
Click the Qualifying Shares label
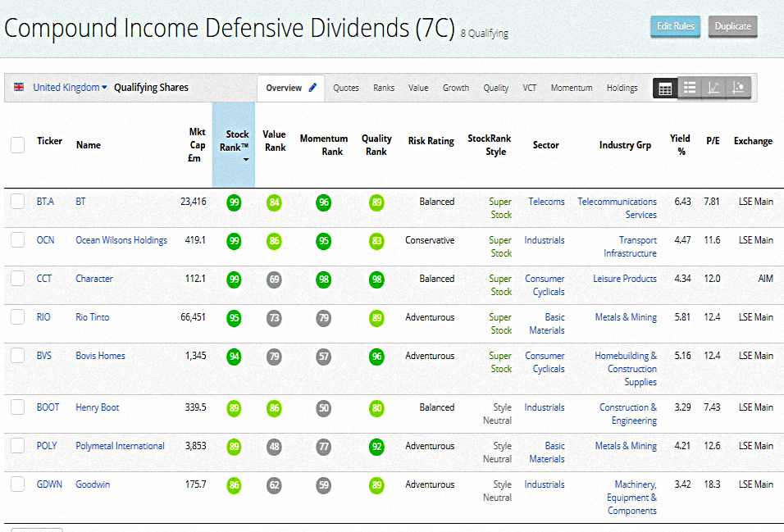coord(151,88)
